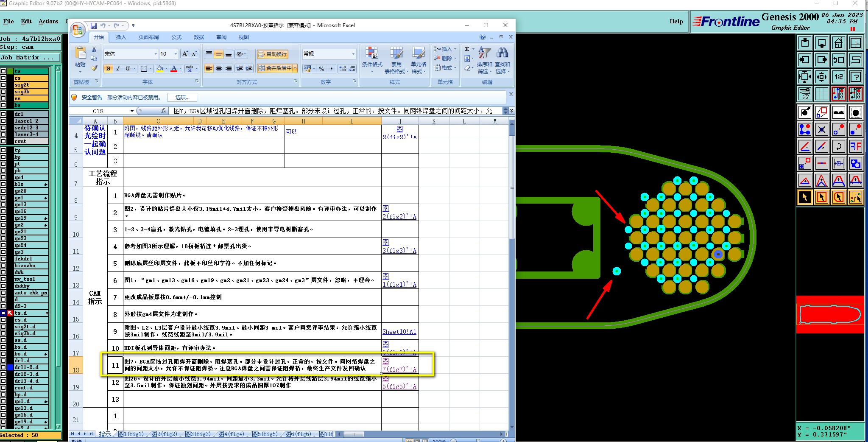Open the 条件格式 dropdown
The height and width of the screenshot is (442, 868).
click(372, 61)
